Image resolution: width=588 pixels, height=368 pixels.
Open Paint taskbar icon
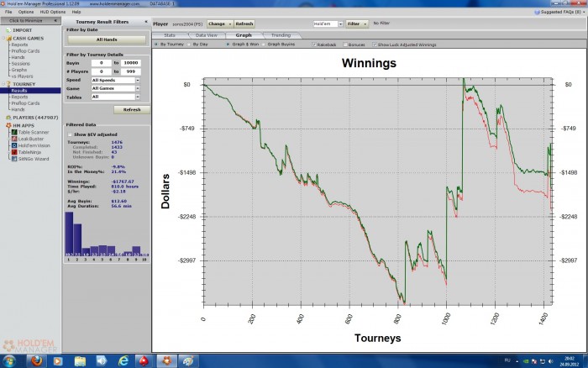point(187,361)
